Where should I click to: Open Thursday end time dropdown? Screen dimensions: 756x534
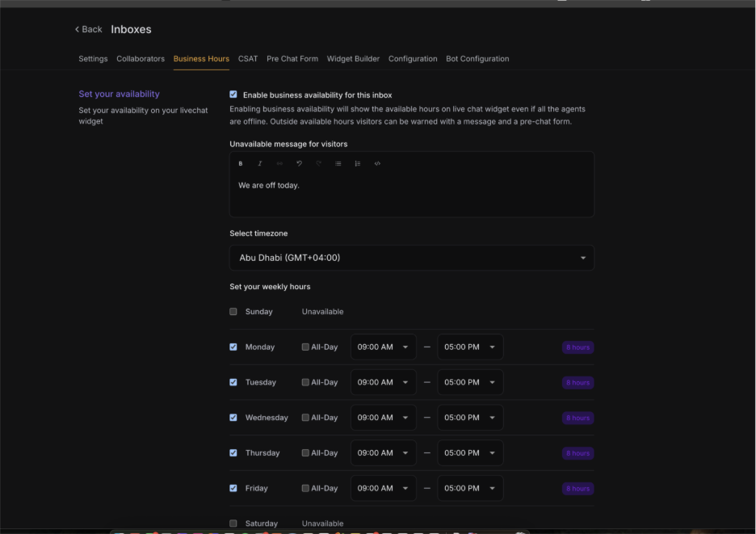[x=470, y=452]
